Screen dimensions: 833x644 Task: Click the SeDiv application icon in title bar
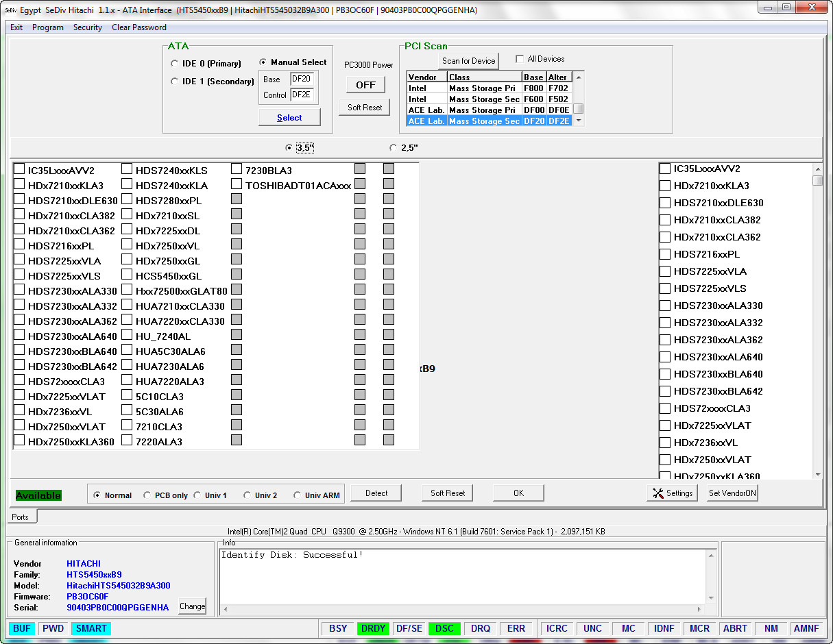(x=10, y=10)
